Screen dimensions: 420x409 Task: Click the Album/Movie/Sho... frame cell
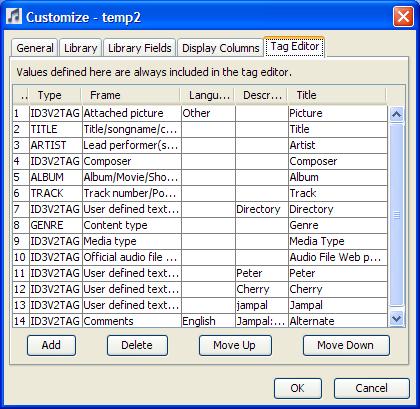(x=132, y=177)
